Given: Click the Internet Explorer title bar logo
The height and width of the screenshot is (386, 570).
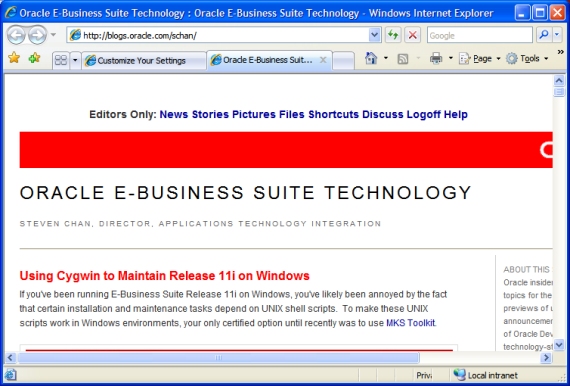Looking at the screenshot, I should click(11, 12).
